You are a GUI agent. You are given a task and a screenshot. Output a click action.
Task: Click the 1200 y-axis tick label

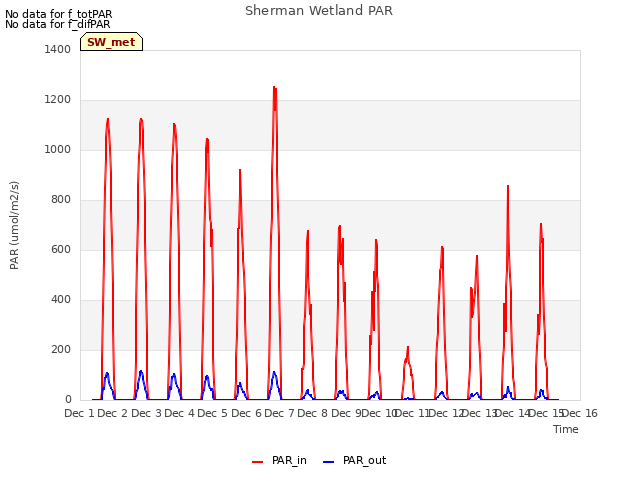point(58,100)
